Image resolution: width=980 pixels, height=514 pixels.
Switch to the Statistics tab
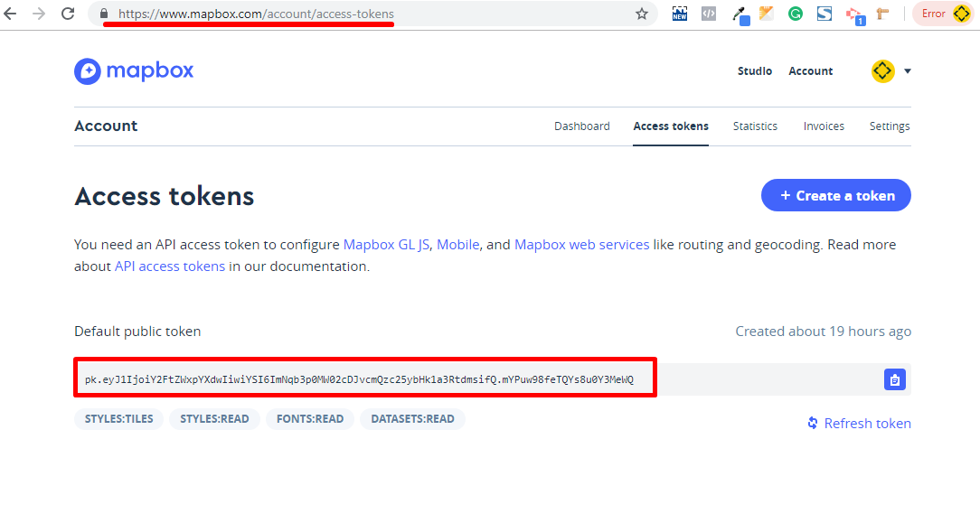pyautogui.click(x=755, y=126)
